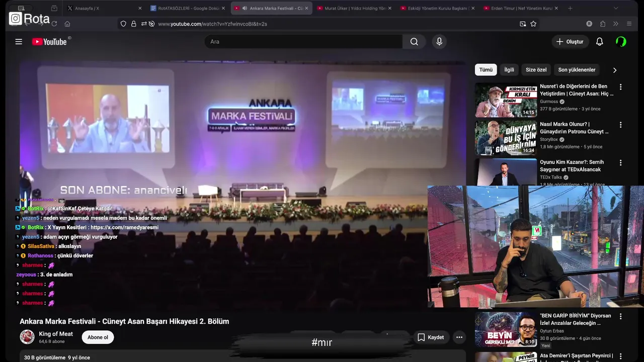
Task: Subscribe with the Abone ol button
Action: pos(98,337)
